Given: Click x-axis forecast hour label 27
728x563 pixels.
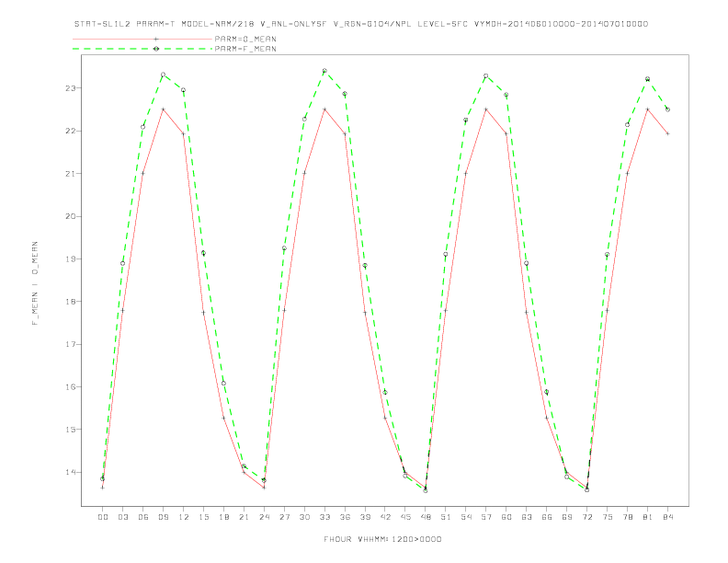Looking at the screenshot, I should coord(284,517).
